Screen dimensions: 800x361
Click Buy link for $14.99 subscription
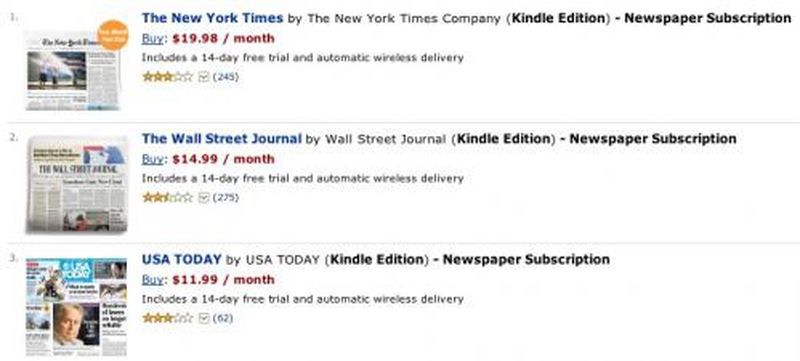tap(153, 159)
